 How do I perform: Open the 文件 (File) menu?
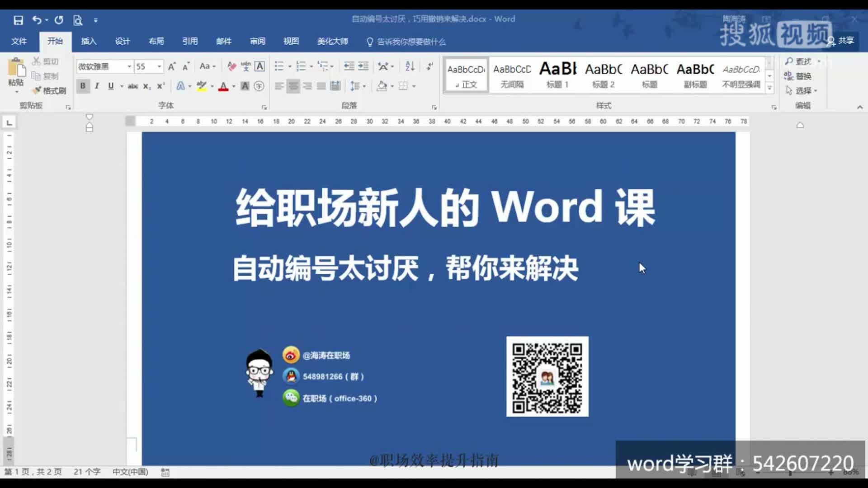pos(19,41)
